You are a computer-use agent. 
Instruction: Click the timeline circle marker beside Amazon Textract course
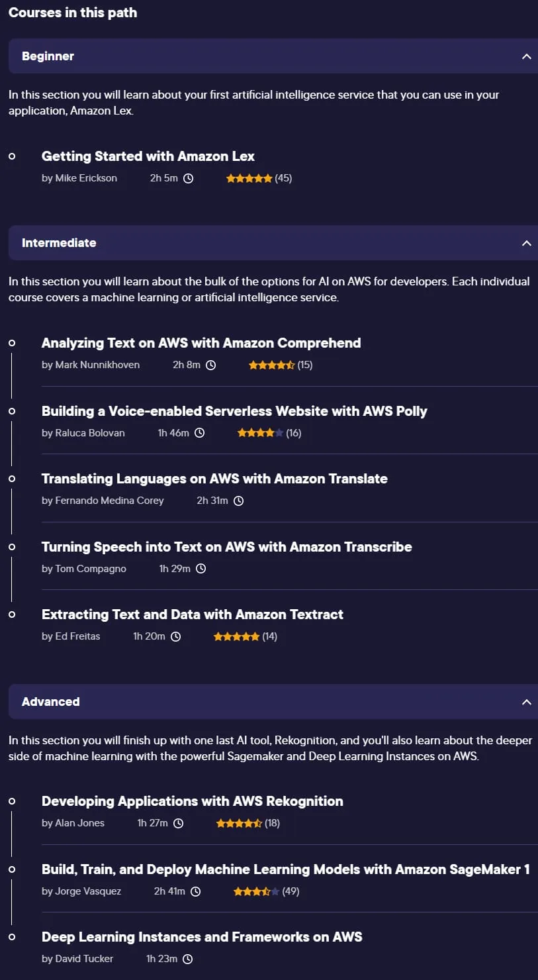[x=12, y=614]
